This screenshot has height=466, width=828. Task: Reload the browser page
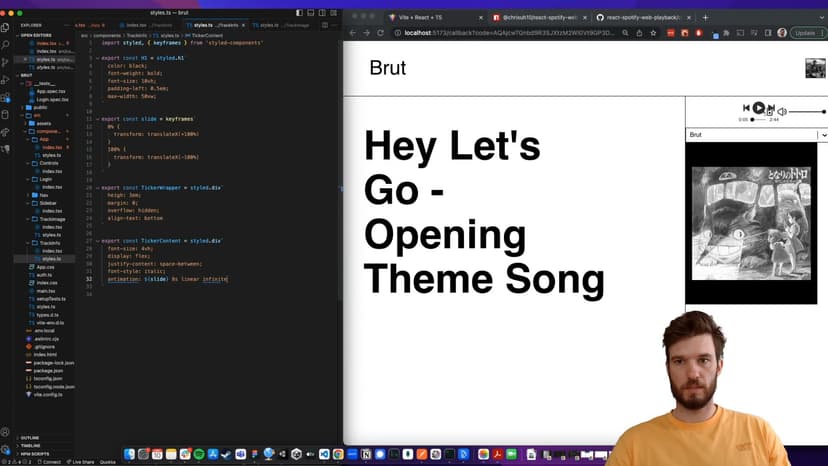pyautogui.click(x=380, y=33)
